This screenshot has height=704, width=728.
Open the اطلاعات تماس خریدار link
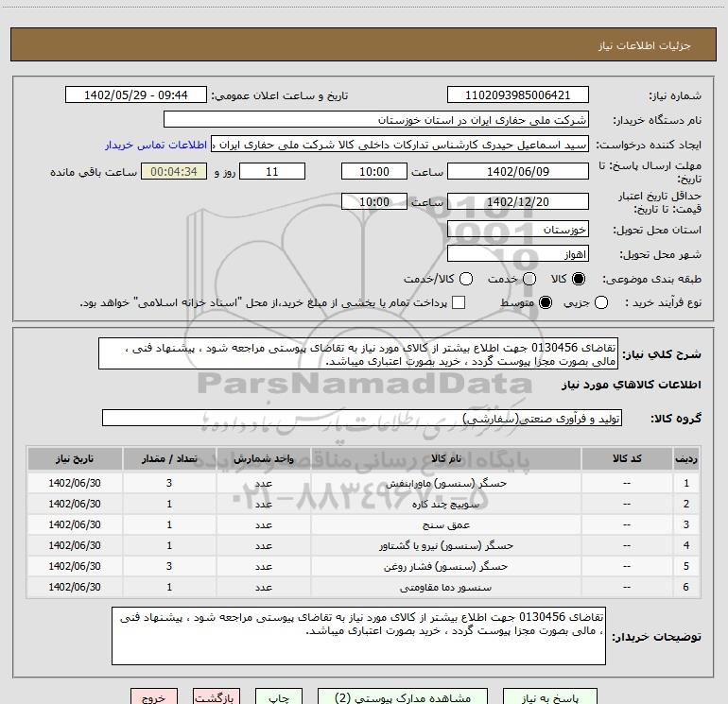pos(157,146)
